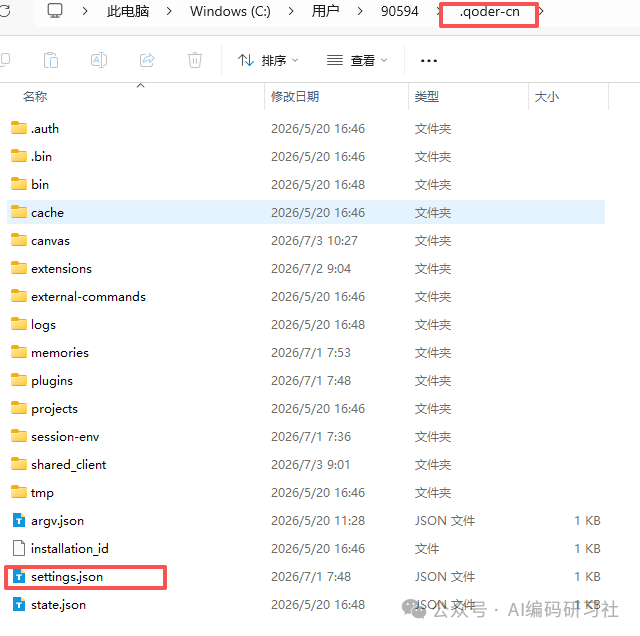Click date 2026/5/20 11:28 in argv.json row

(x=318, y=521)
